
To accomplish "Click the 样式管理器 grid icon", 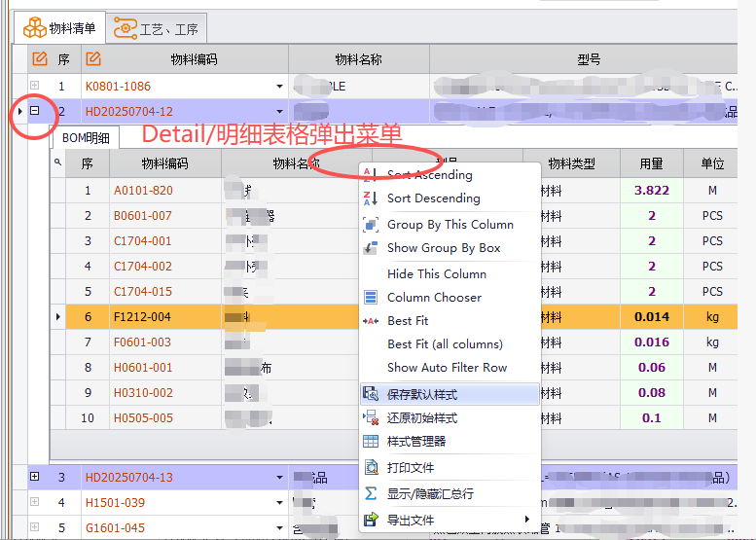I will tap(371, 441).
